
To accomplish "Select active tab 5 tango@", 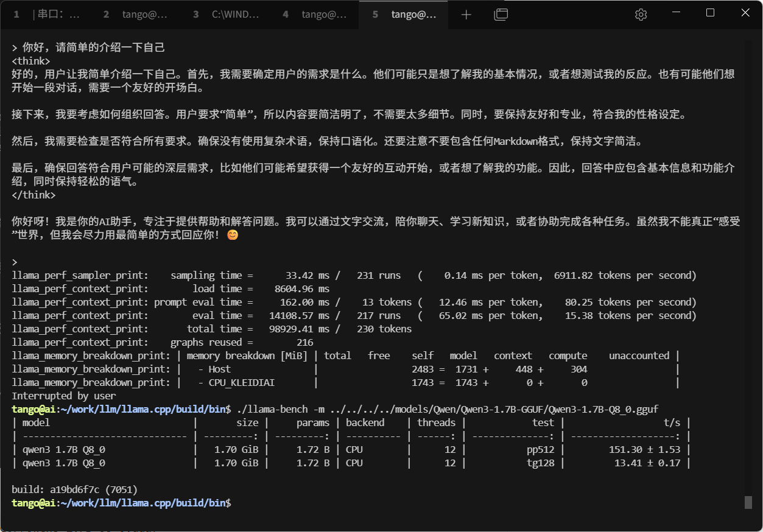I will (404, 15).
